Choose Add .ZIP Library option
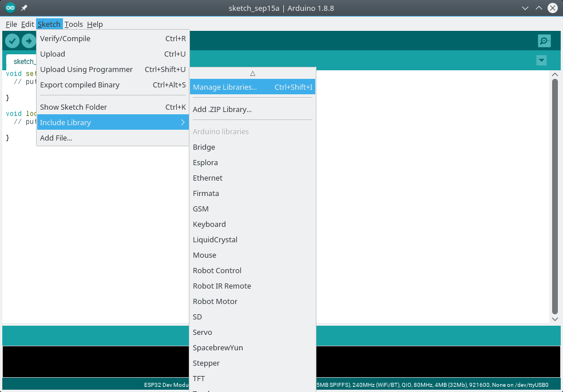Image resolution: width=563 pixels, height=392 pixels. click(x=222, y=109)
